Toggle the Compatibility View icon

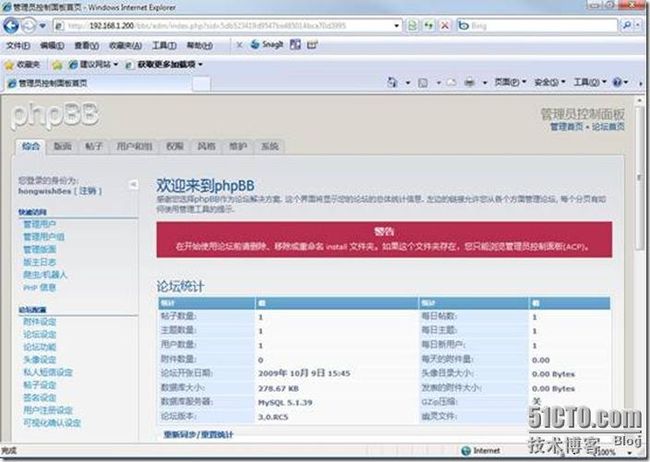412,26
